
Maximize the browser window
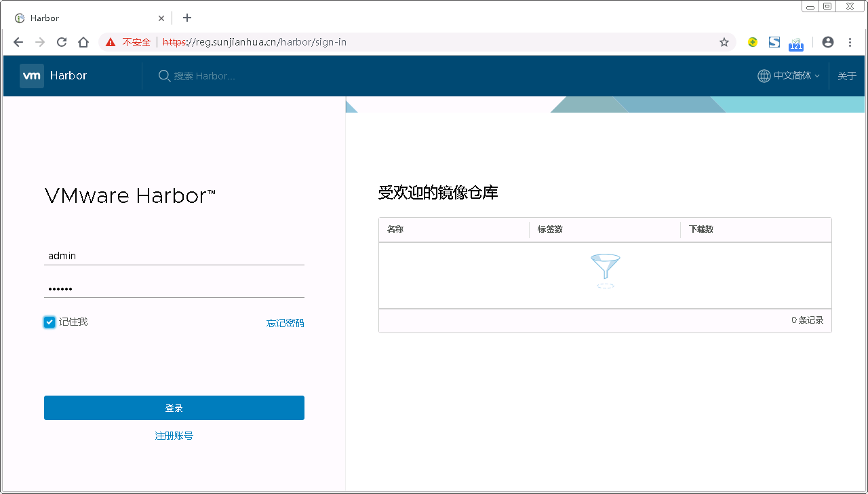tap(827, 6)
